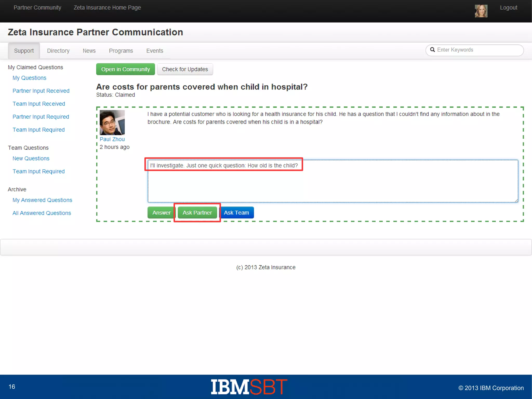Open the News tab
This screenshot has width=532, height=399.
click(89, 51)
